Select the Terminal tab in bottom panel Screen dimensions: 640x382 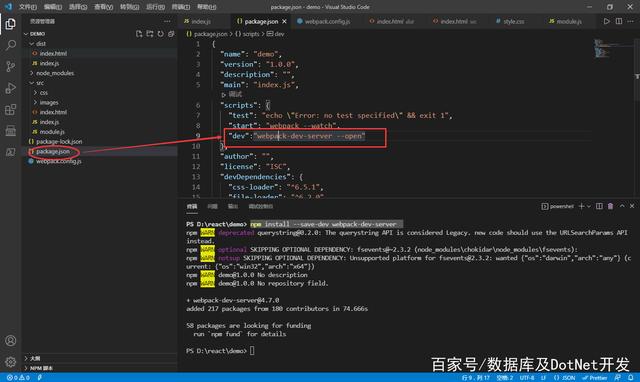(x=192, y=207)
